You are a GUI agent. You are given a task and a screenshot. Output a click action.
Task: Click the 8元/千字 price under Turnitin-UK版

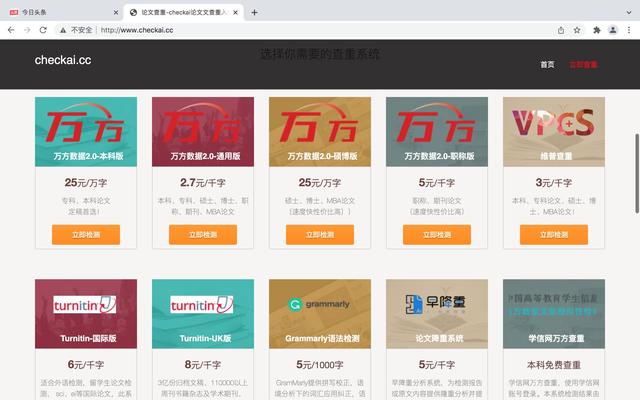(203, 365)
